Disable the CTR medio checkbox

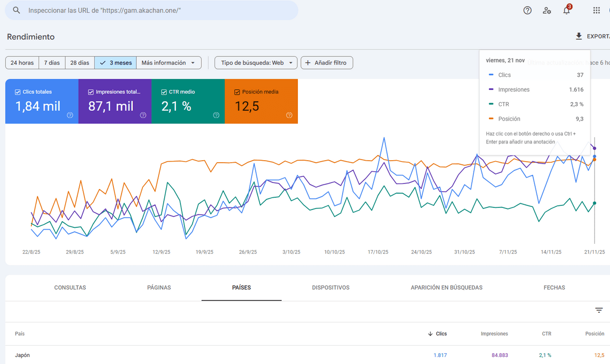pos(164,92)
